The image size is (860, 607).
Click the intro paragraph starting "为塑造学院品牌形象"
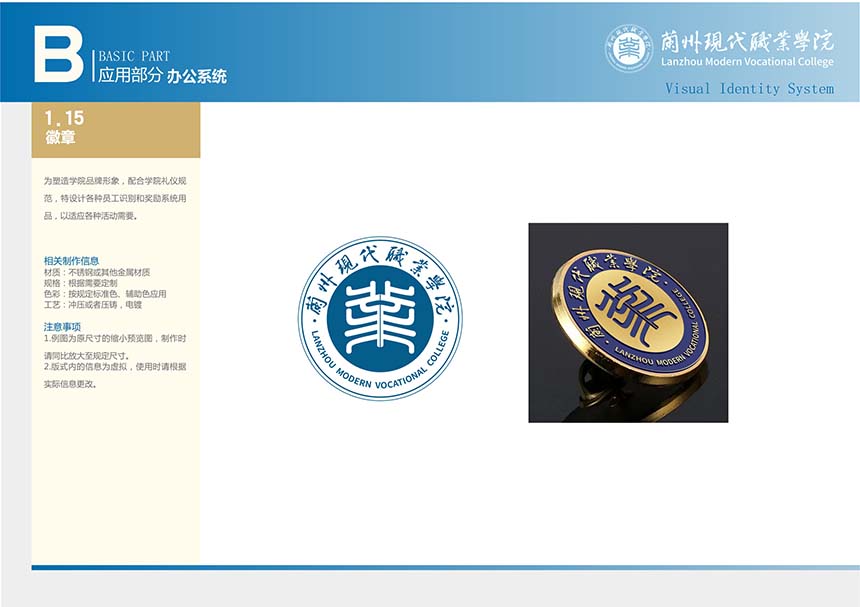[115, 198]
